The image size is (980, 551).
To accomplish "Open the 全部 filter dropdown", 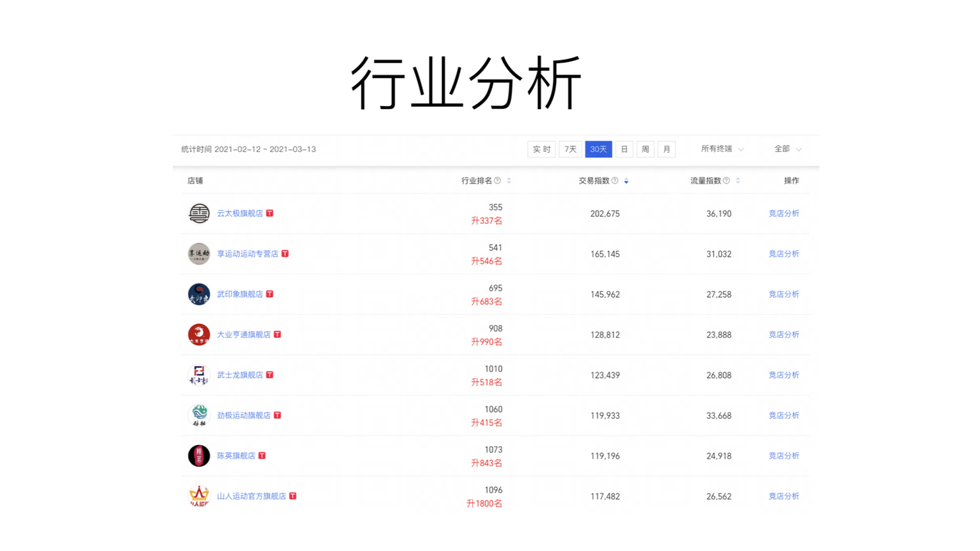I will [x=788, y=149].
